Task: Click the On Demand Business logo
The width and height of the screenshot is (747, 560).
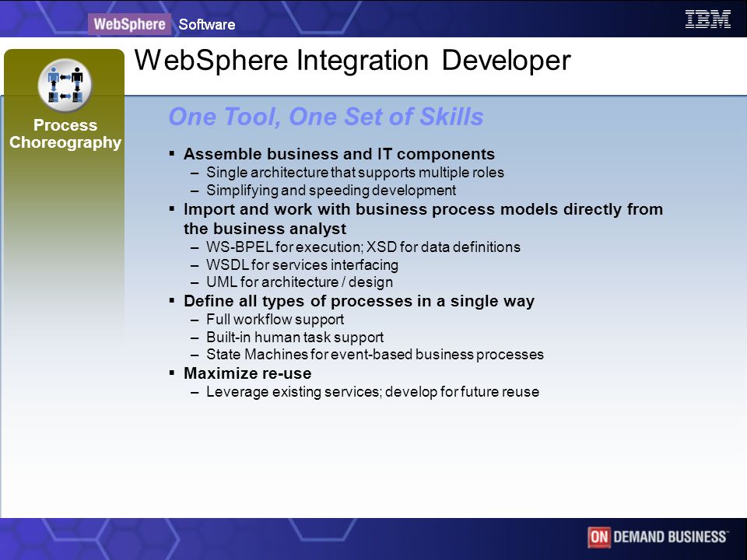Action: click(658, 537)
